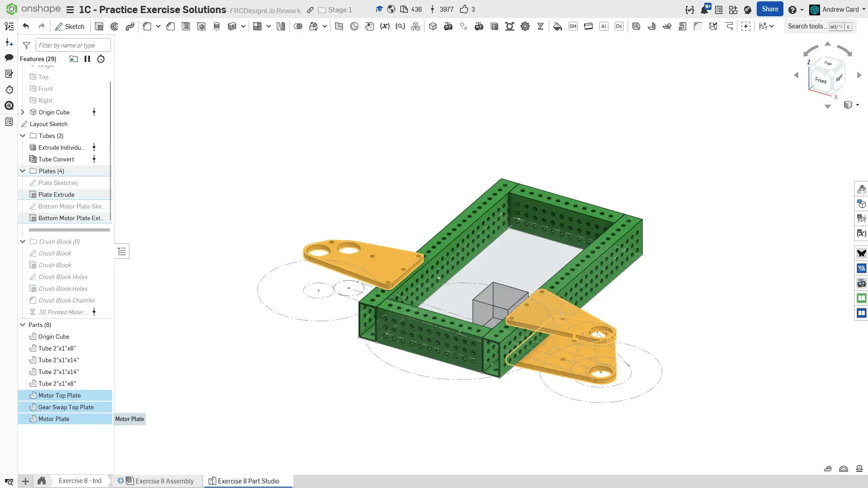Screen dimensions: 868x488
Task: Toggle pause feature regeneration
Action: coord(87,59)
